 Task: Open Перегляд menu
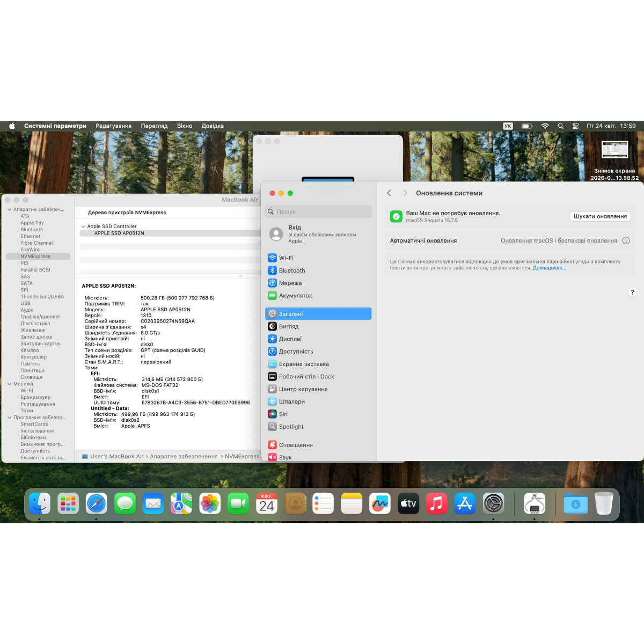point(155,126)
